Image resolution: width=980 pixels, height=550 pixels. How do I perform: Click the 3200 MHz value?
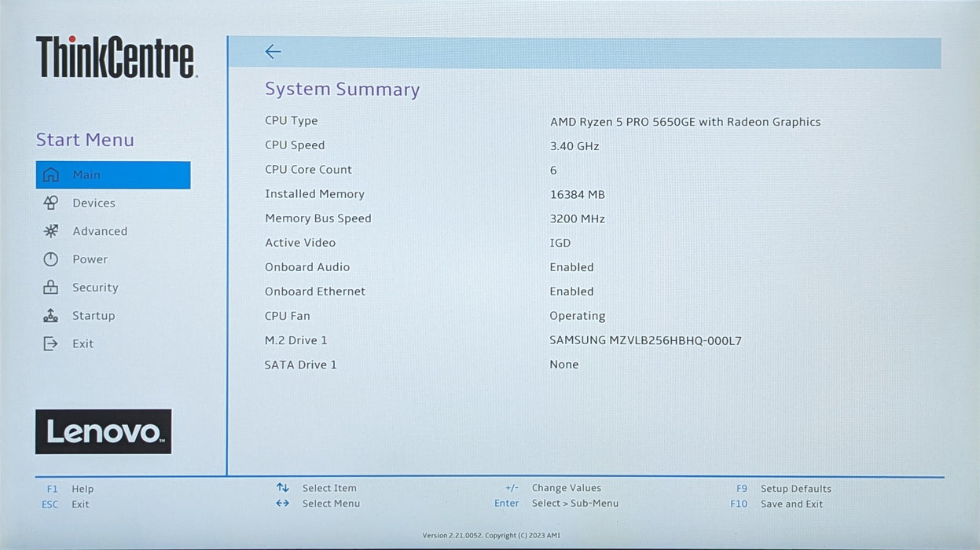pyautogui.click(x=578, y=219)
